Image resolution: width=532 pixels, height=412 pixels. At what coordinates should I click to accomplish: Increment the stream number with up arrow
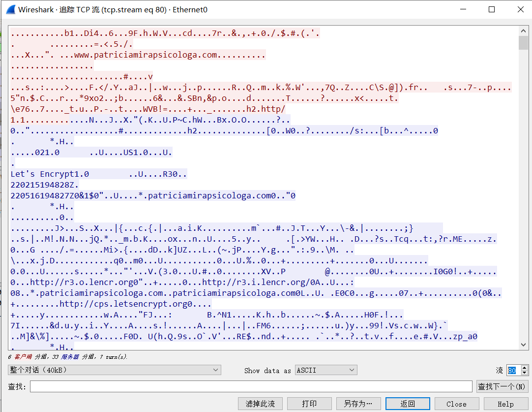[524, 368]
